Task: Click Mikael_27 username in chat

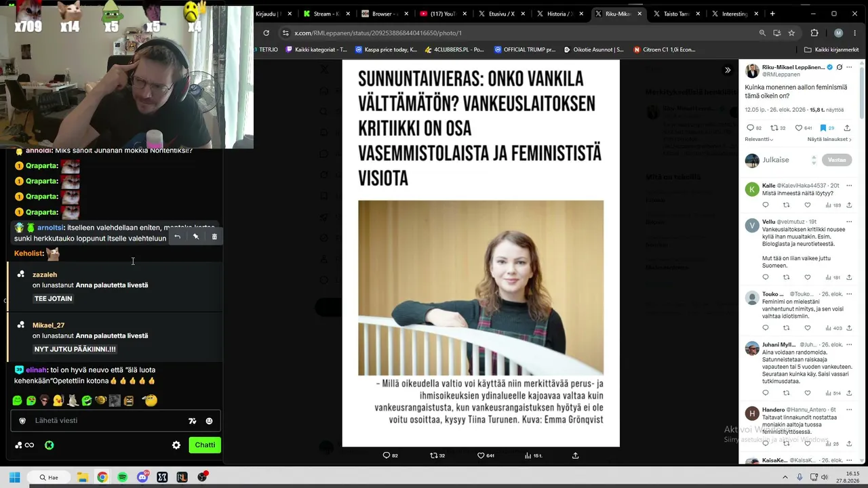Action: [48, 325]
